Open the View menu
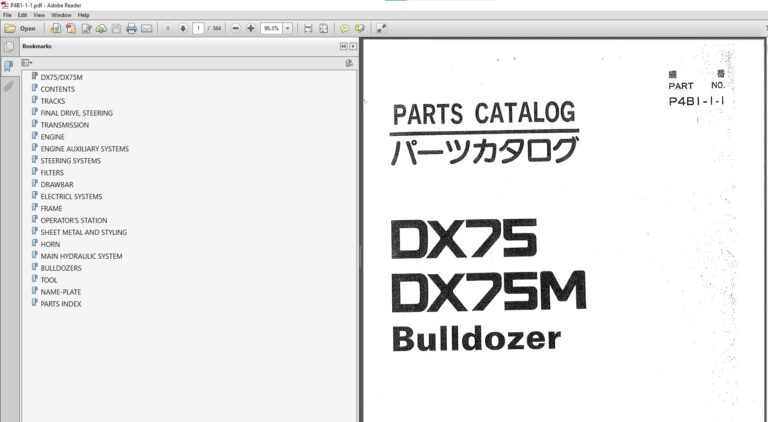Screen dimensions: 768x422 click(x=39, y=15)
